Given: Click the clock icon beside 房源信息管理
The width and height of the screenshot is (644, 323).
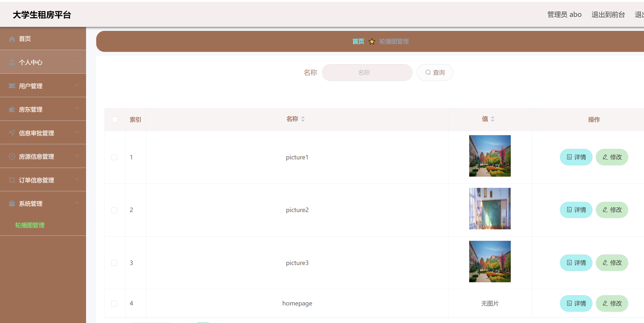Looking at the screenshot, I should 12,156.
